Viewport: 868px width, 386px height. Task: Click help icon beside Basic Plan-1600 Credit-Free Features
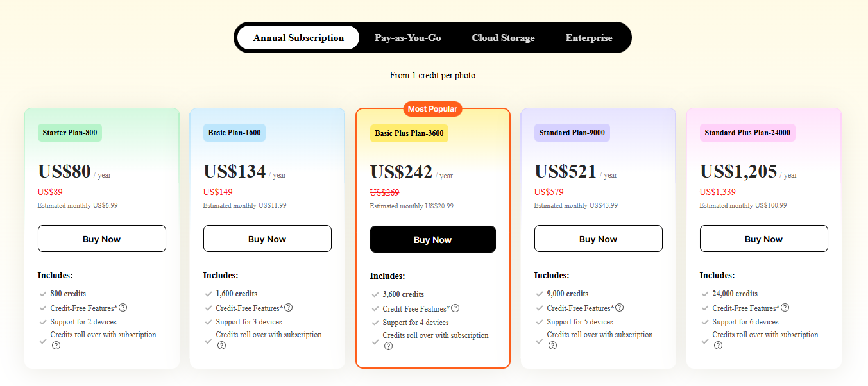289,308
